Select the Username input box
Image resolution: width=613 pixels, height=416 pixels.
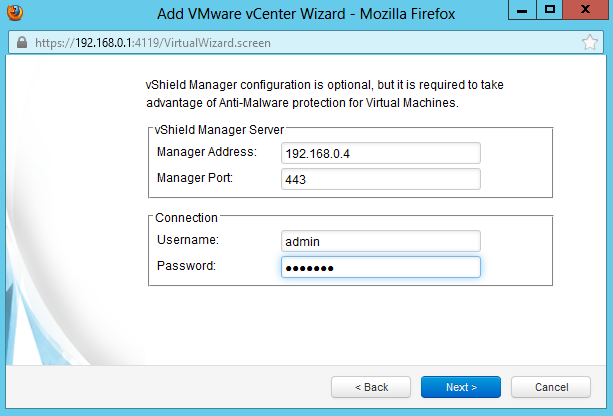point(381,241)
